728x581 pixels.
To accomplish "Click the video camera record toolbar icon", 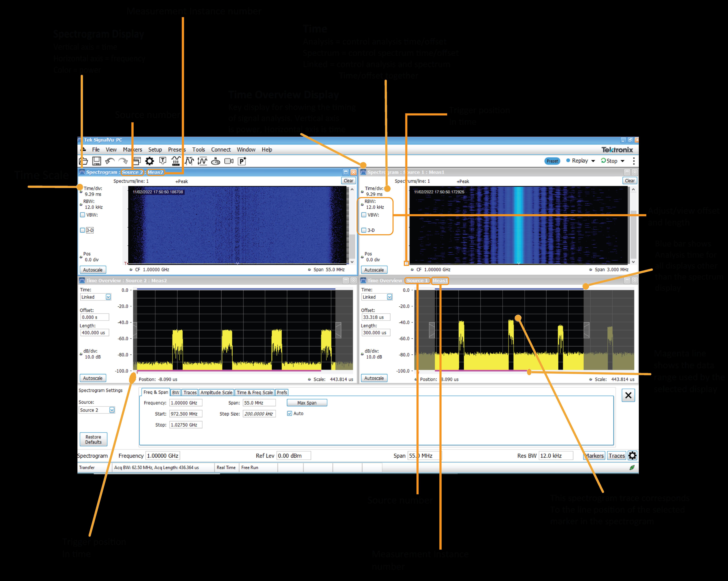I will 229,161.
